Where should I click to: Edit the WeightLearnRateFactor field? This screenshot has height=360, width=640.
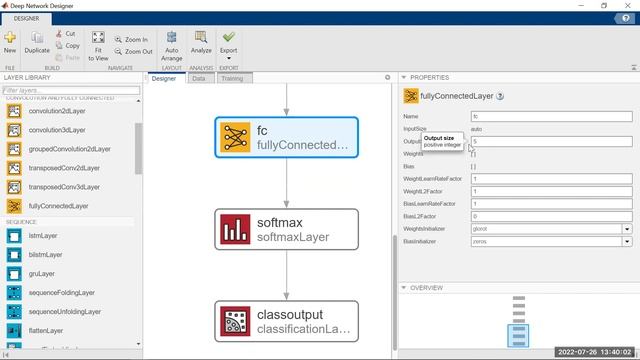coord(551,179)
